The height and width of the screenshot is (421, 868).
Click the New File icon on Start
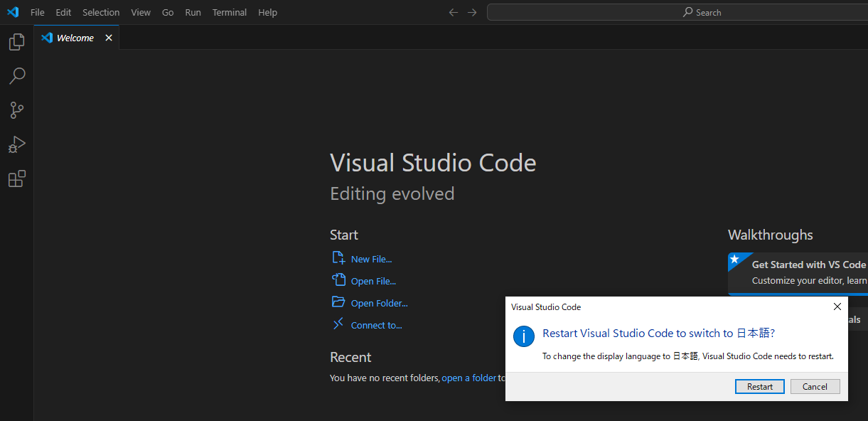click(339, 258)
